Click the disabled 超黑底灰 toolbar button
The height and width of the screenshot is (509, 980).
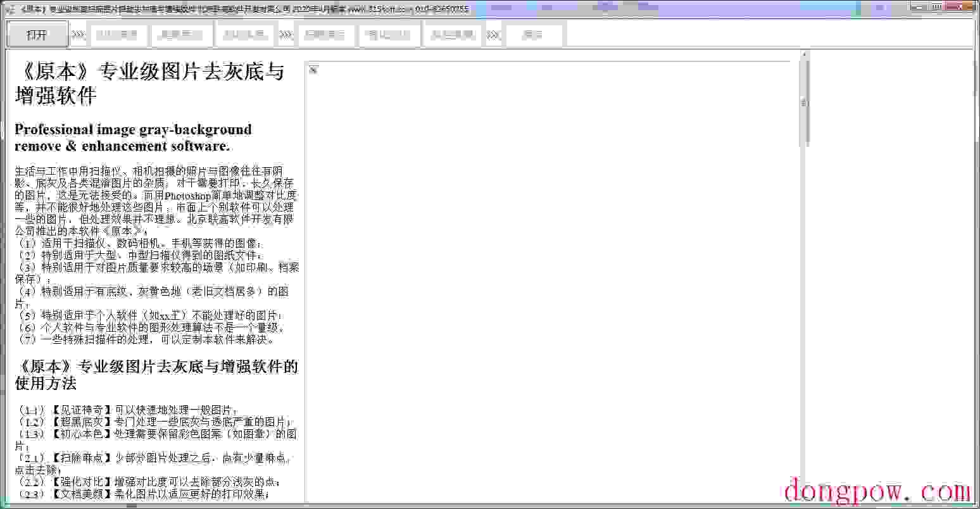coord(182,35)
